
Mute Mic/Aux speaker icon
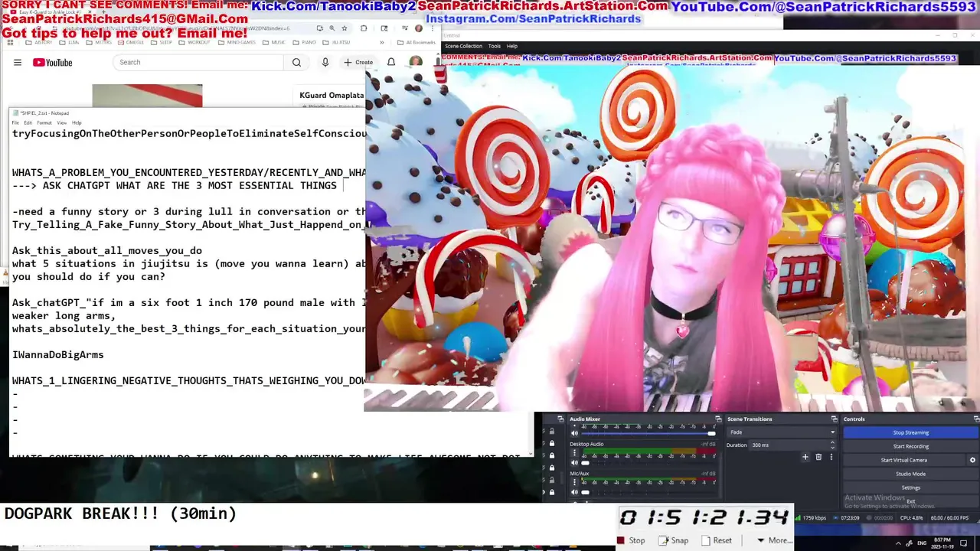click(x=574, y=492)
